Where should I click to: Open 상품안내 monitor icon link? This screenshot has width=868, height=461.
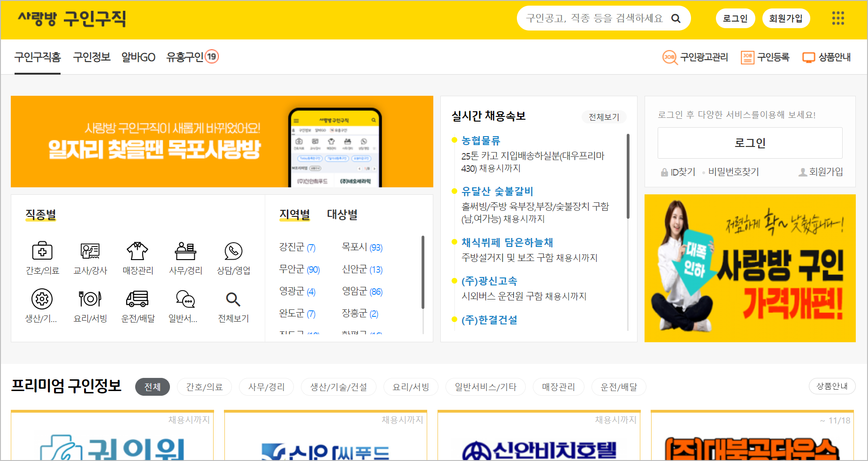827,57
